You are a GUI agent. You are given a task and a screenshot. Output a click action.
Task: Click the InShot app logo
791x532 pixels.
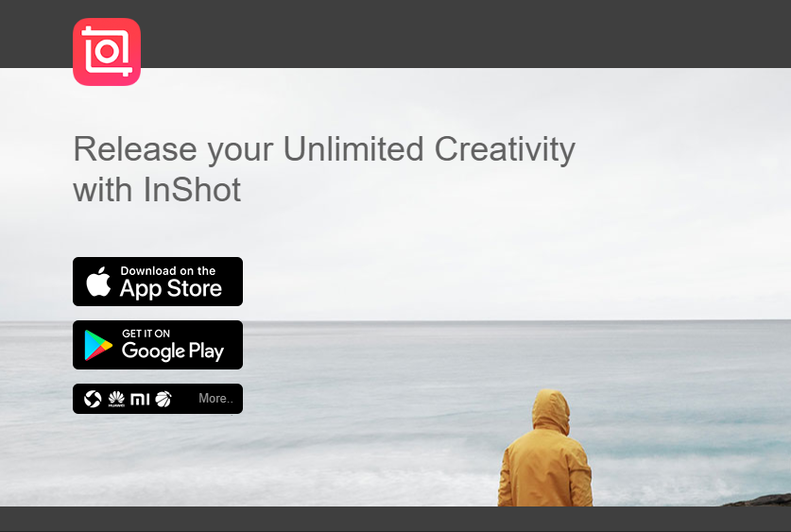(x=107, y=52)
